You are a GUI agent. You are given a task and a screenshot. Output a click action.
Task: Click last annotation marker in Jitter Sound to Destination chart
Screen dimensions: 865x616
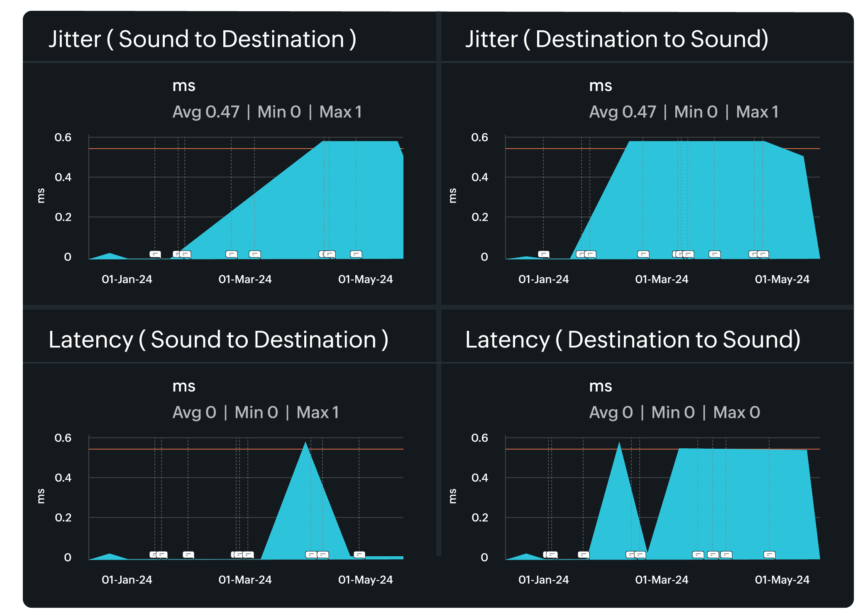pyautogui.click(x=356, y=254)
